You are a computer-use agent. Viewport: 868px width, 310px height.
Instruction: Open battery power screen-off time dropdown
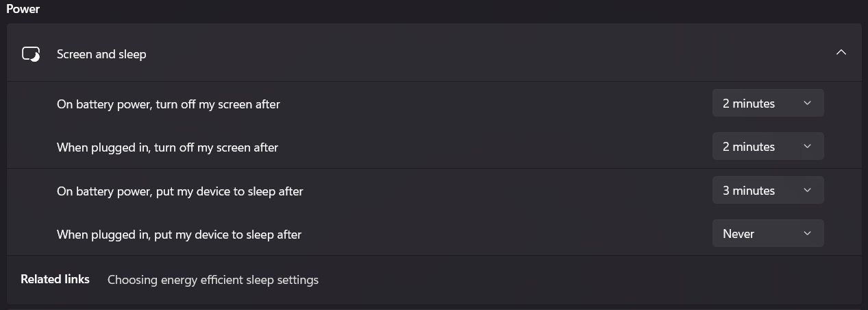[x=768, y=104]
